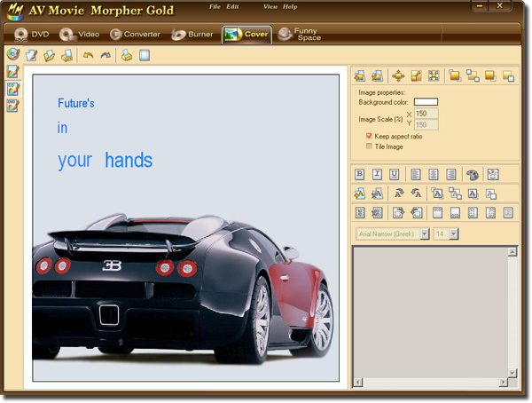The image size is (532, 403).
Task: Pick a Background color swatch
Action: [x=426, y=102]
